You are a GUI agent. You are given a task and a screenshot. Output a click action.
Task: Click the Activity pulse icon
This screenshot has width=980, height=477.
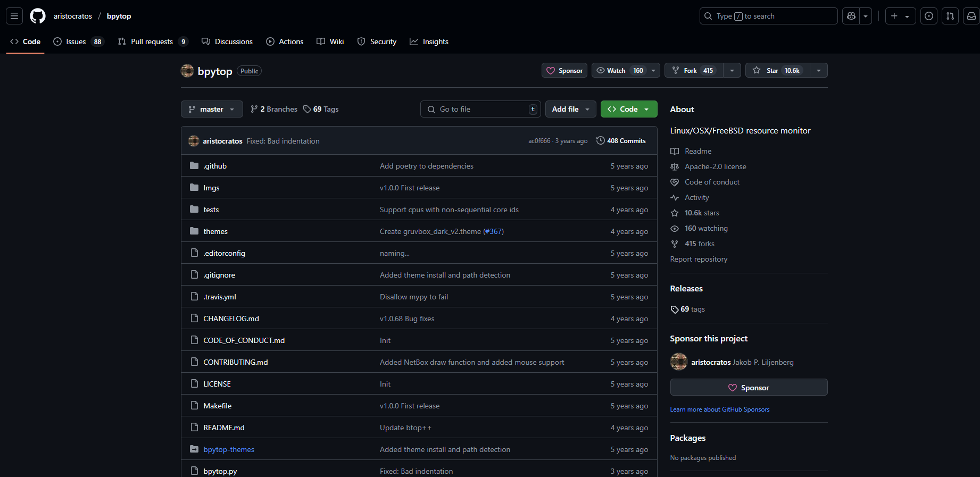(675, 197)
